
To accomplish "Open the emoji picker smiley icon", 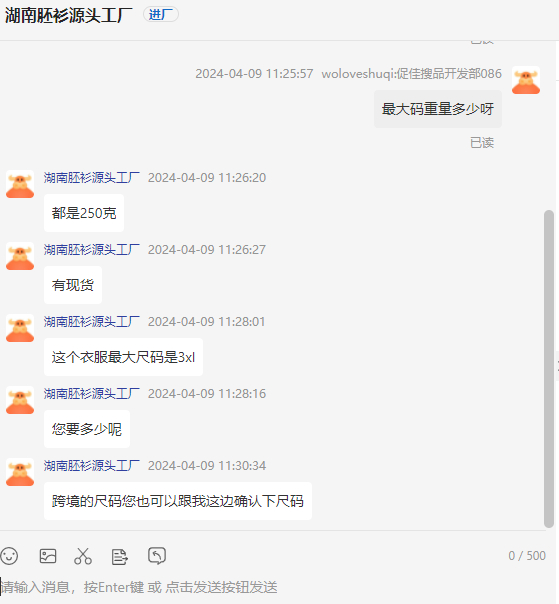I will 9,556.
